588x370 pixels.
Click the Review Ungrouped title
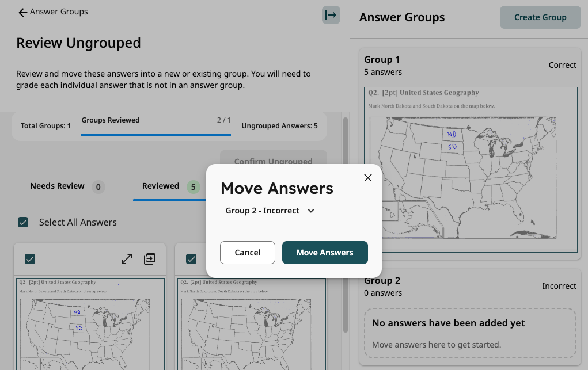point(78,43)
